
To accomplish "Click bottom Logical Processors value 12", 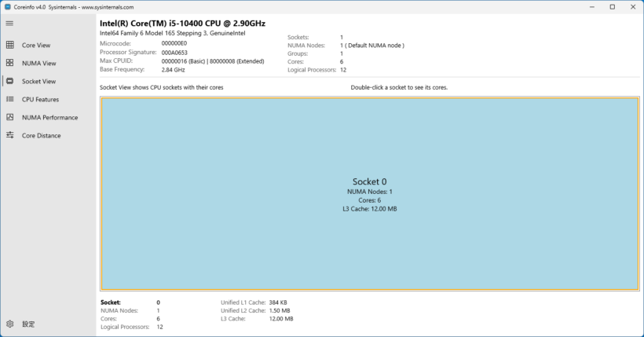I will [159, 327].
